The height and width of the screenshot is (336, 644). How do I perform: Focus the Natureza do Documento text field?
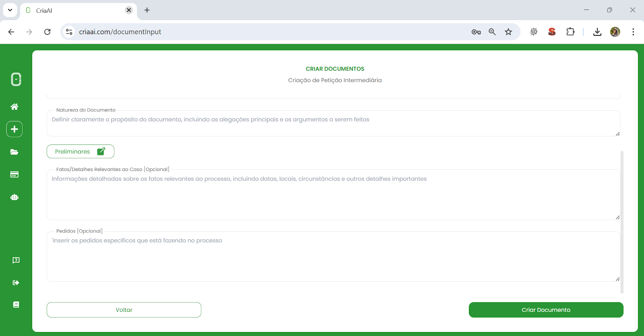pyautogui.click(x=333, y=124)
